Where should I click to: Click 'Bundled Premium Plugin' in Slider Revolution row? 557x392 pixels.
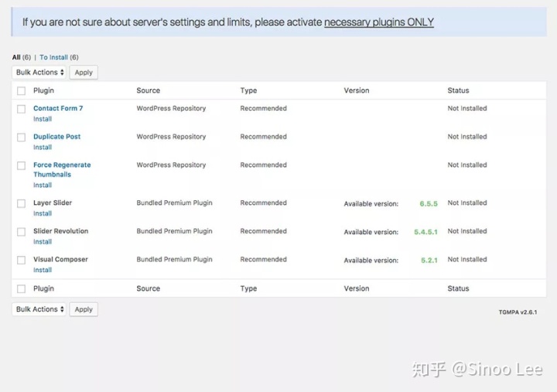[174, 231]
